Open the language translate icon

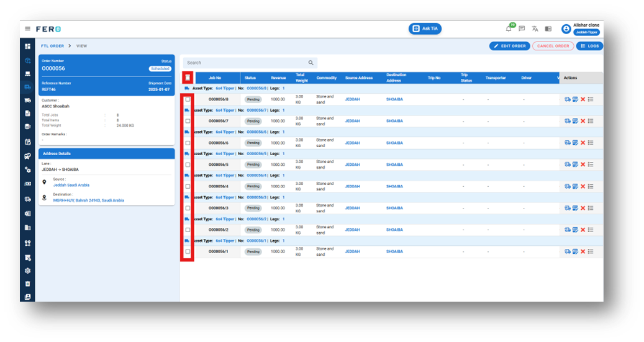click(535, 29)
